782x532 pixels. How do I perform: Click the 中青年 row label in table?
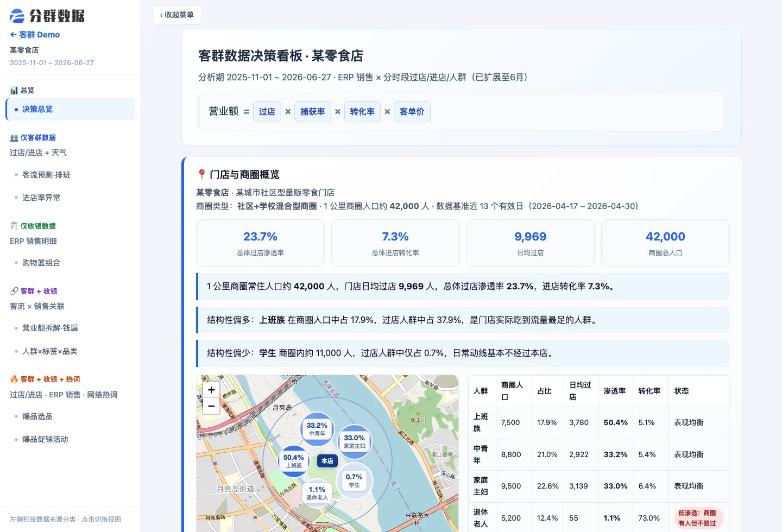tap(481, 454)
